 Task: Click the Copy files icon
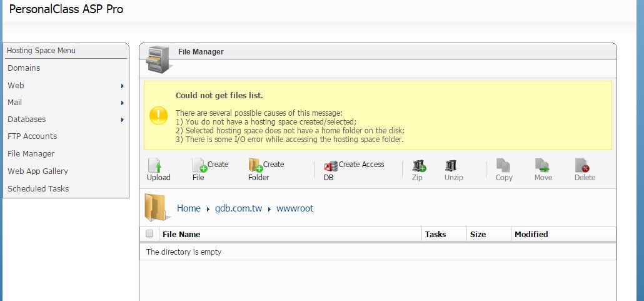click(x=503, y=165)
